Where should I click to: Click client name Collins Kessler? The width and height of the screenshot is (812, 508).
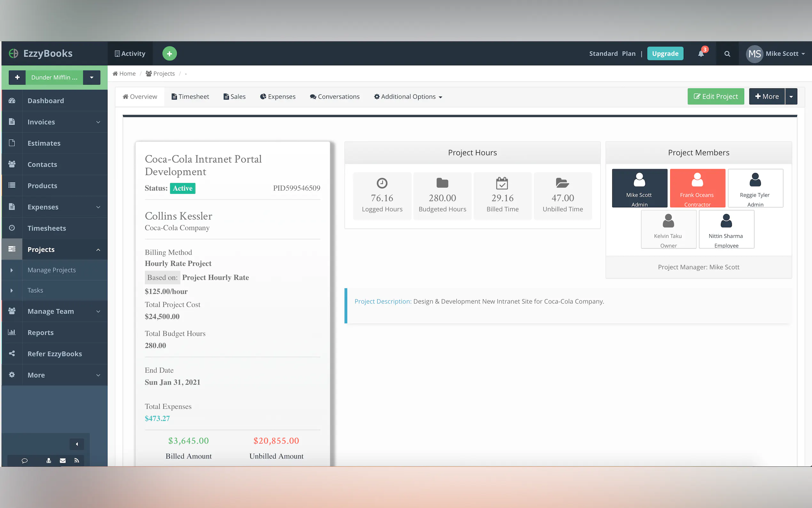(178, 216)
